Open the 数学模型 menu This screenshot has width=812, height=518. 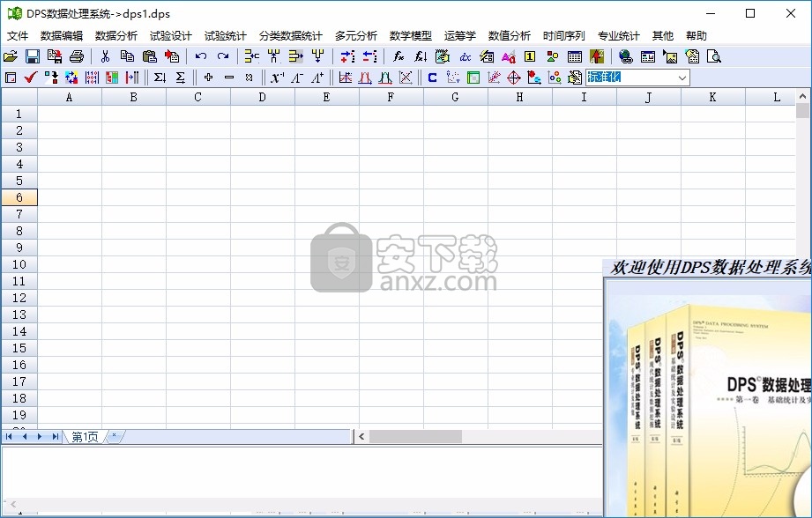pyautogui.click(x=411, y=36)
